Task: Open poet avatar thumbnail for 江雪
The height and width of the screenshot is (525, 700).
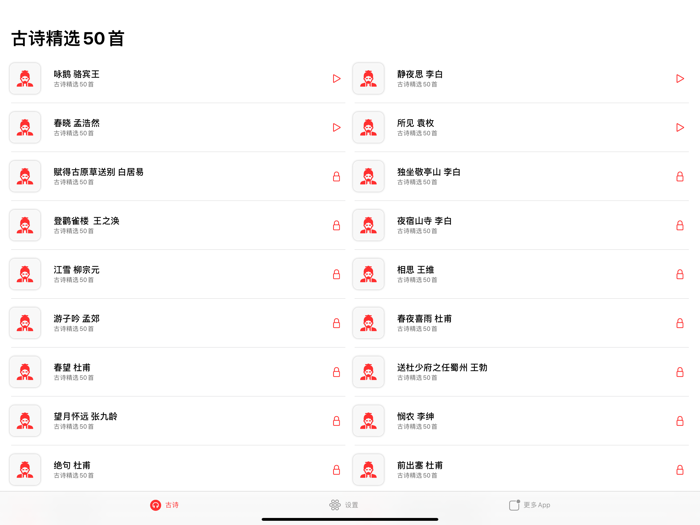Action: tap(25, 274)
